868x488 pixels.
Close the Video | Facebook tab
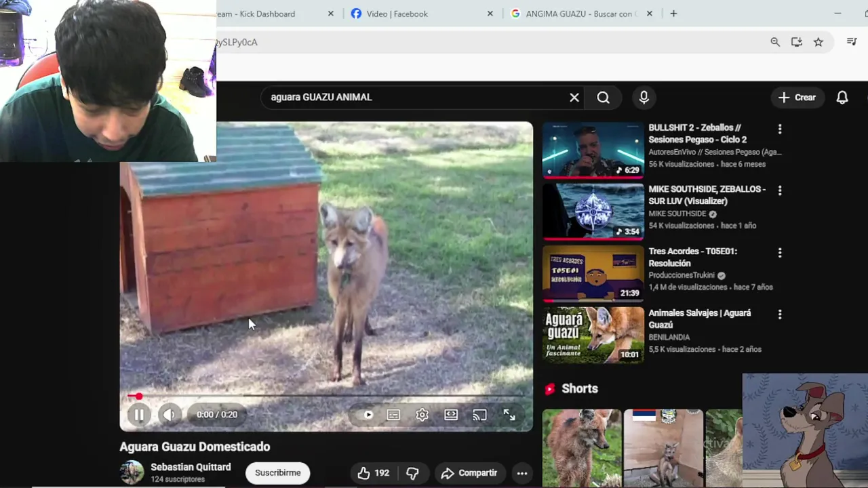490,14
